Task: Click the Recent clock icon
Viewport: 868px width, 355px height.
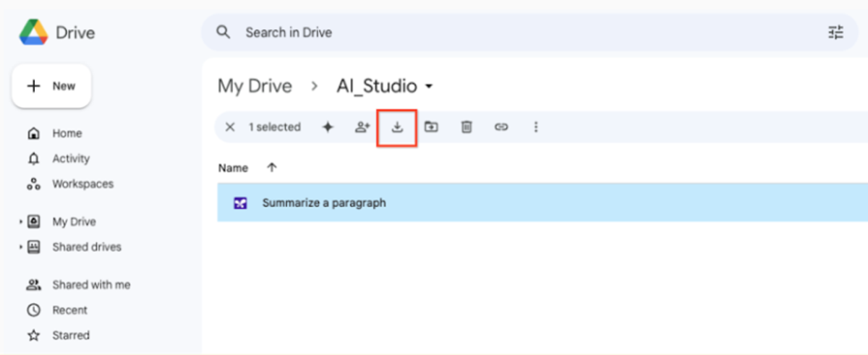Action: 33,310
